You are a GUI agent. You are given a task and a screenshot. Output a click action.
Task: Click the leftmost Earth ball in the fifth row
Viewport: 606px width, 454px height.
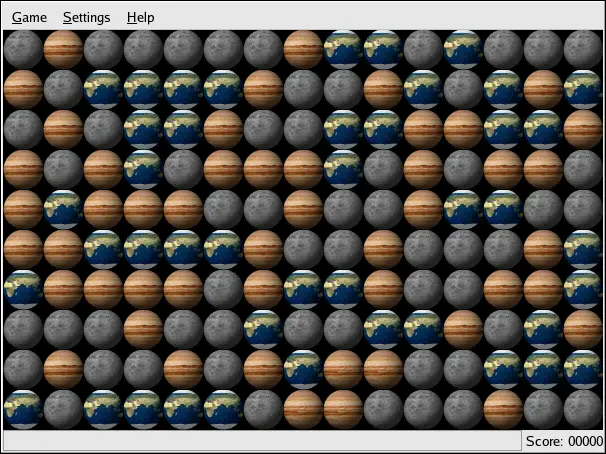(x=63, y=209)
